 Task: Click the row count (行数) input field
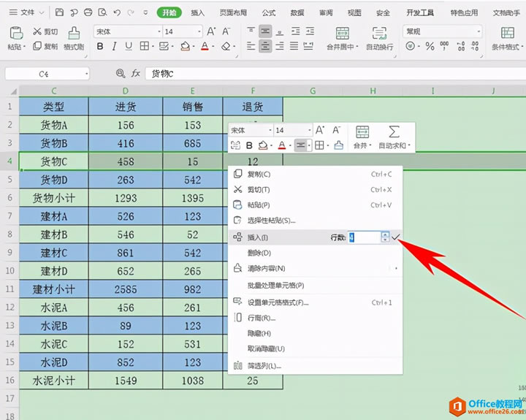tap(365, 237)
